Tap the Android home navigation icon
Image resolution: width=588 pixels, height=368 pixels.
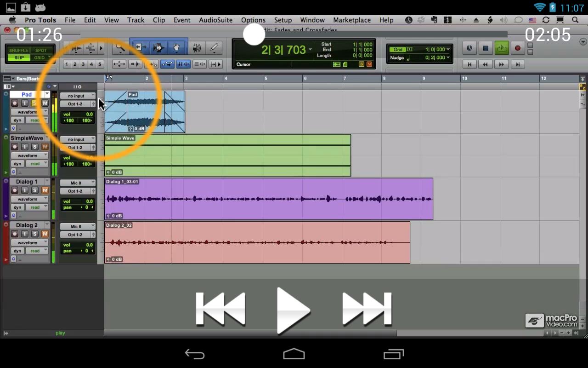294,354
